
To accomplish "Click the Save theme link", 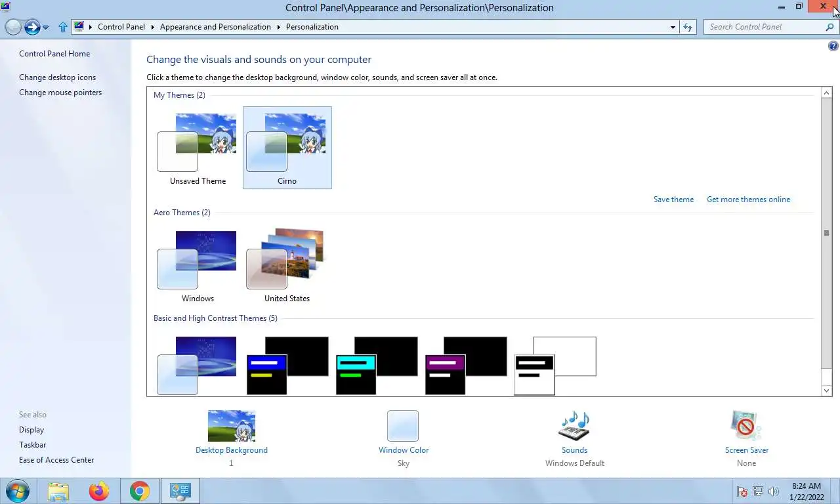I will coord(673,199).
